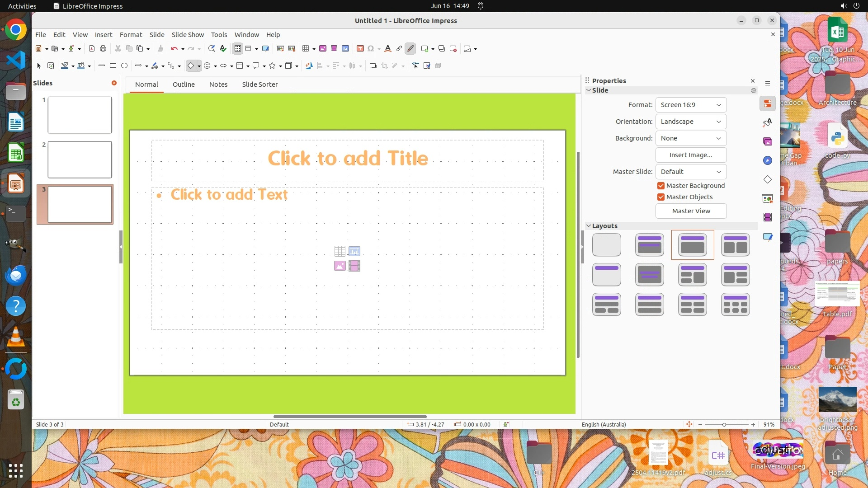Select slide 2 thumbnail in Slides panel
Viewport: 868px width, 488px height.
click(x=80, y=160)
